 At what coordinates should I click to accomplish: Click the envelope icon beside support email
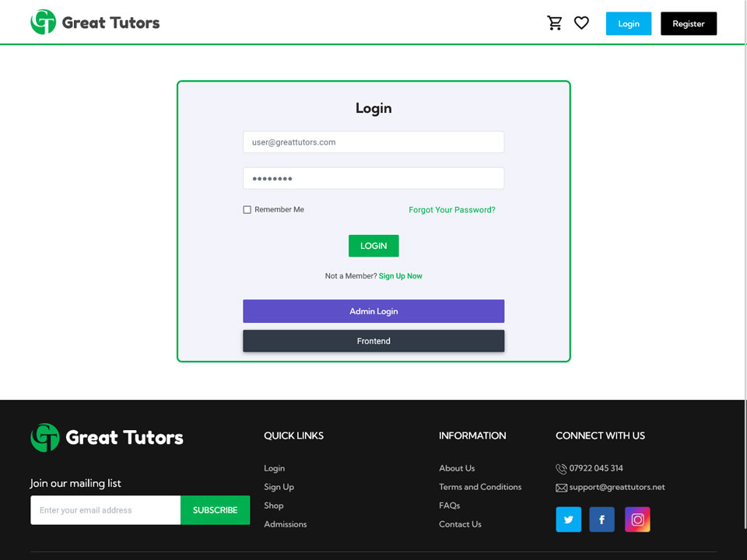pyautogui.click(x=561, y=488)
